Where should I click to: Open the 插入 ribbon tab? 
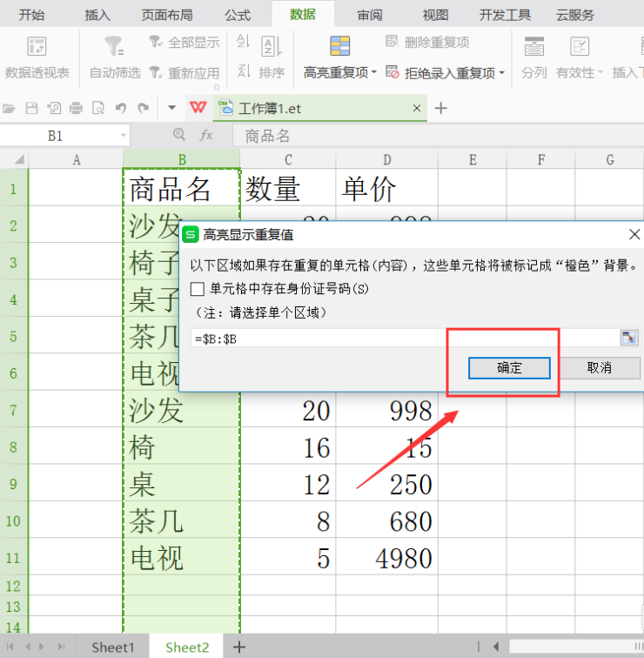click(97, 15)
